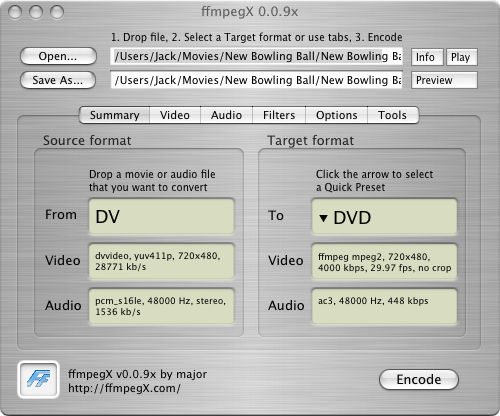This screenshot has height=416, width=500.
Task: Click the source DV format box
Action: [x=161, y=216]
